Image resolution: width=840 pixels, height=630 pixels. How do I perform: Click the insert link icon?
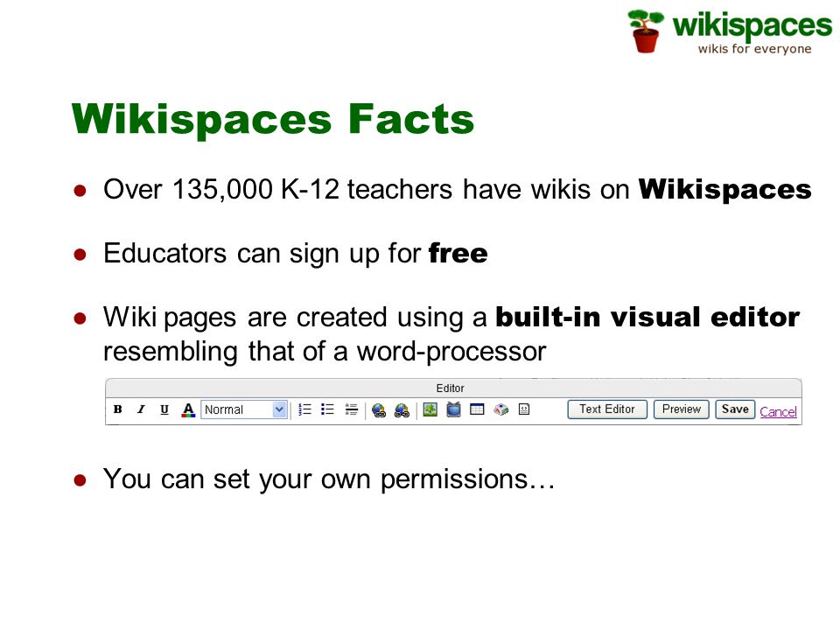click(379, 410)
